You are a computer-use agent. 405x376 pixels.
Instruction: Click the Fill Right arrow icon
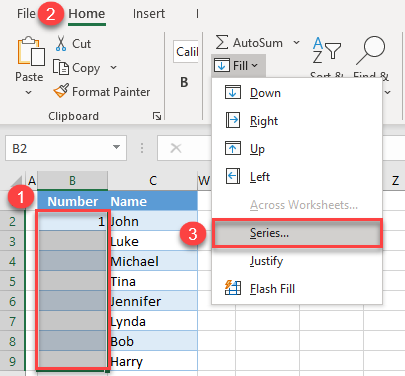[233, 120]
